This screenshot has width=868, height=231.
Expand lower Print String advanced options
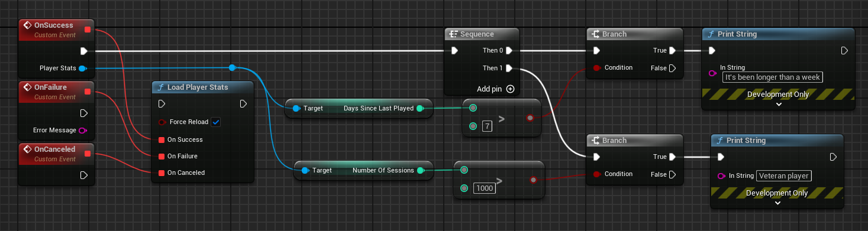[778, 203]
